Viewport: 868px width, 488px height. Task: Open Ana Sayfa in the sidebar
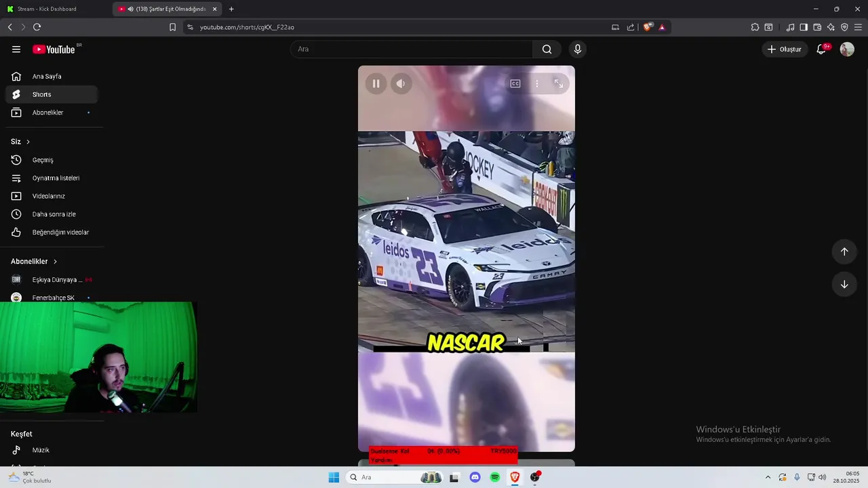point(52,77)
